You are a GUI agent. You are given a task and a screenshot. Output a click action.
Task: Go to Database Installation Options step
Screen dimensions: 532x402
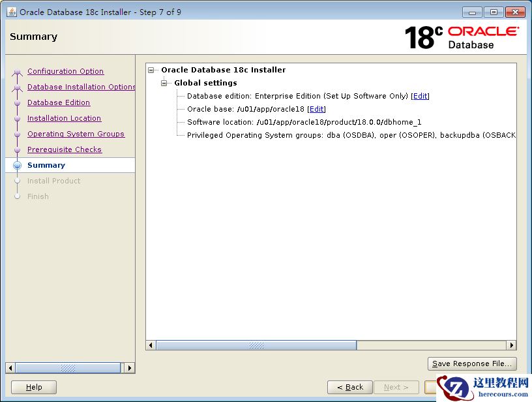click(81, 87)
